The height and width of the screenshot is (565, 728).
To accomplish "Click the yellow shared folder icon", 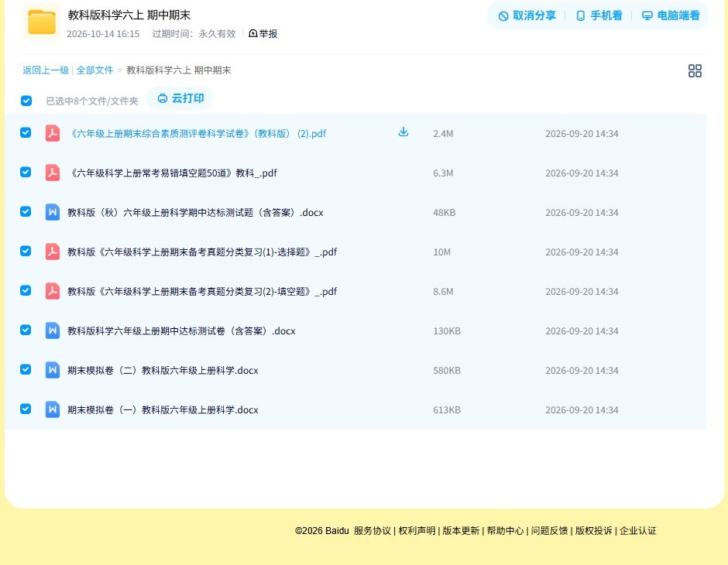I will (x=42, y=22).
